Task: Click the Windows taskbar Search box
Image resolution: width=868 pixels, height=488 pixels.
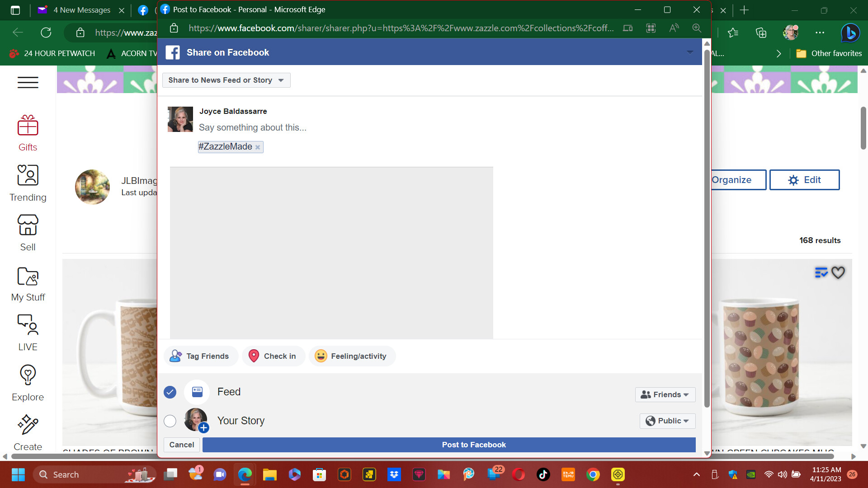Action: [95, 474]
